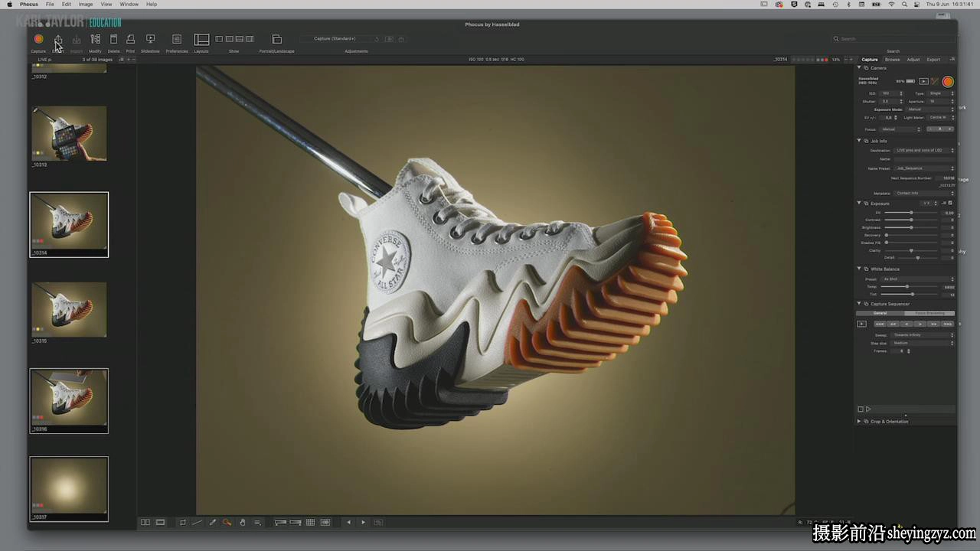Click the sequencer single > button
Screen dimensions: 980x551
pyautogui.click(x=920, y=324)
